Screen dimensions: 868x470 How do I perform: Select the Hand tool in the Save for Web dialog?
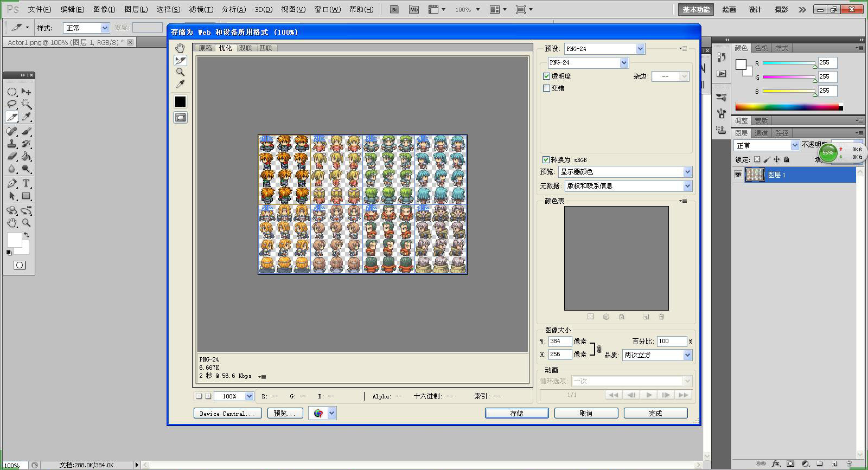[x=180, y=48]
